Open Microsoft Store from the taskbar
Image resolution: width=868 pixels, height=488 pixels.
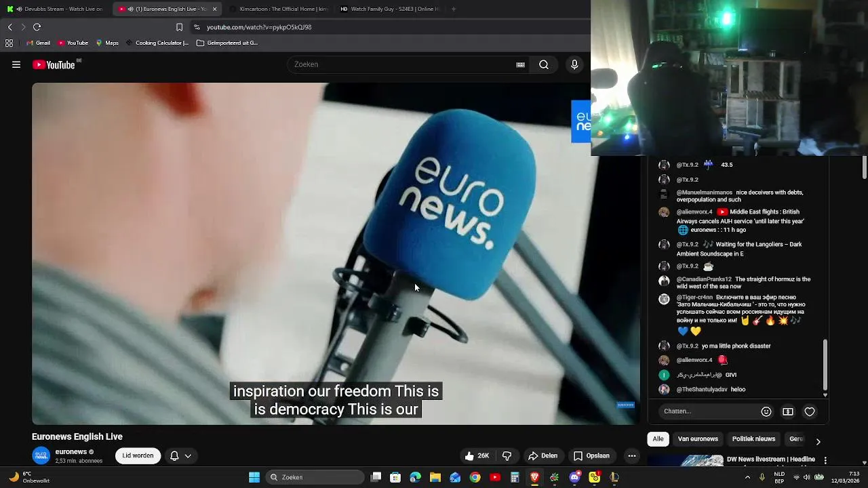click(395, 477)
